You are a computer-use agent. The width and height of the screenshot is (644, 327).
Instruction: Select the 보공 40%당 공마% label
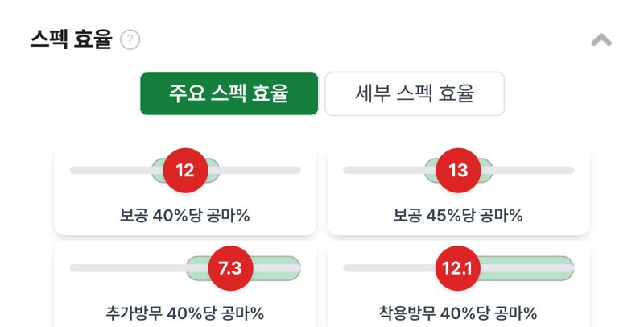coord(185,215)
